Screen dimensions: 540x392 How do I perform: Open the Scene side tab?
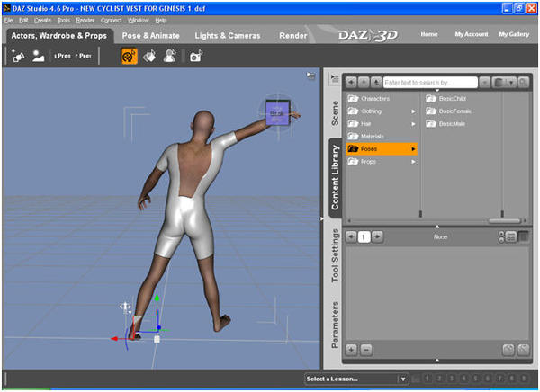click(335, 113)
